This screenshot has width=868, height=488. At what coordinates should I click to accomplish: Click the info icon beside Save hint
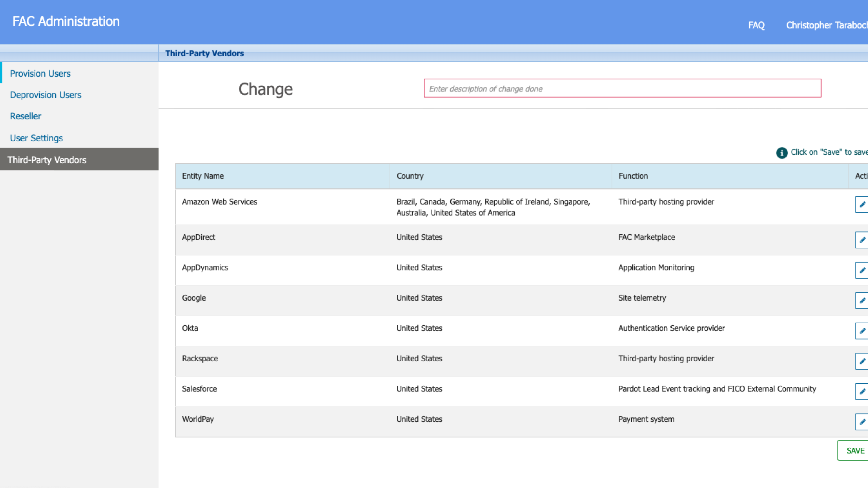coord(782,152)
